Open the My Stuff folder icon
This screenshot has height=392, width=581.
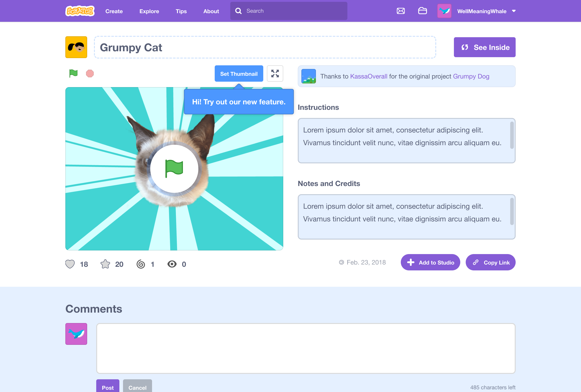[x=423, y=11]
